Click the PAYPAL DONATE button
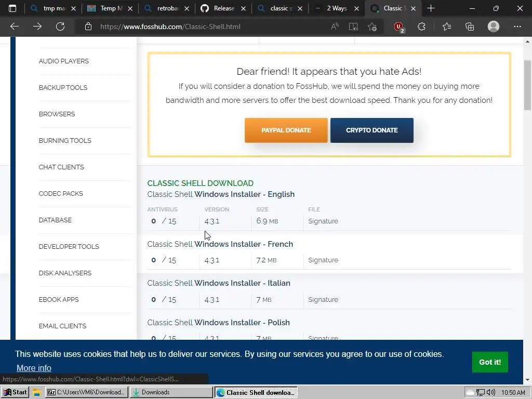Screen dimensions: 532x399 tap(286, 130)
